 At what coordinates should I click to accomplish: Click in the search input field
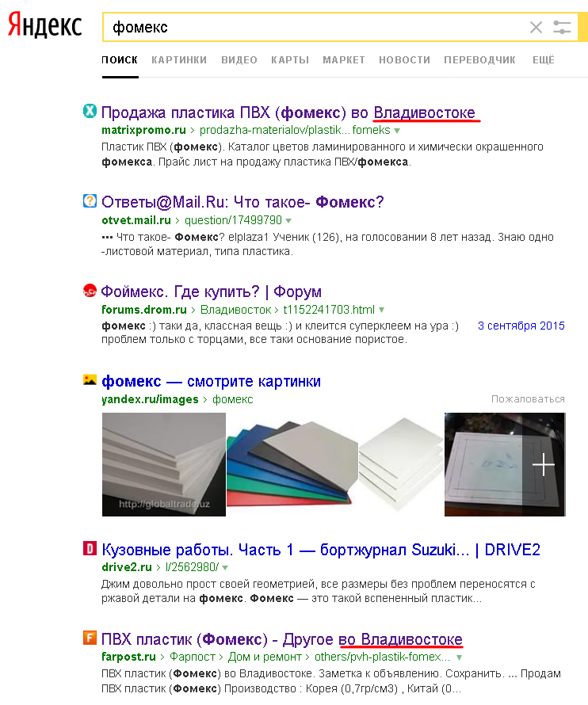pyautogui.click(x=315, y=28)
